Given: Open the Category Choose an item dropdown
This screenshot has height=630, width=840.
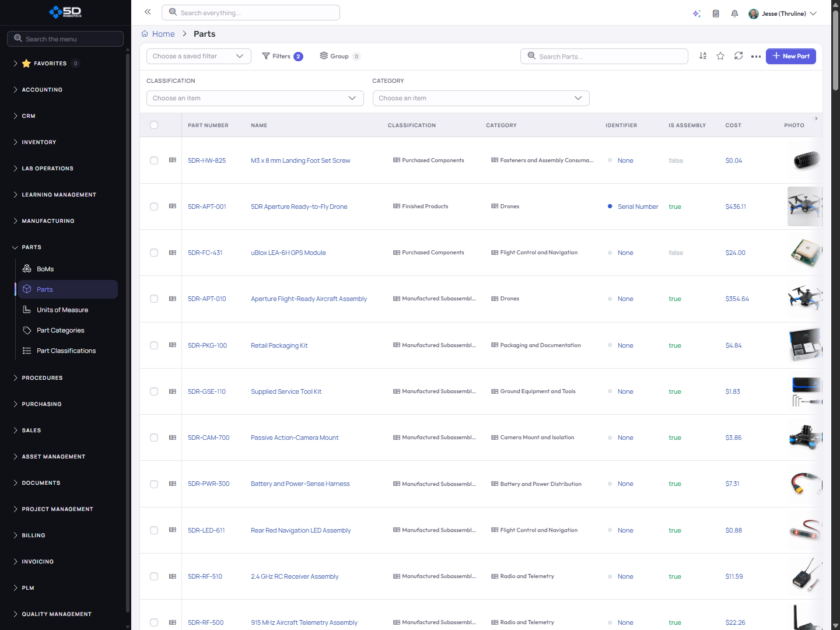Looking at the screenshot, I should pos(481,98).
